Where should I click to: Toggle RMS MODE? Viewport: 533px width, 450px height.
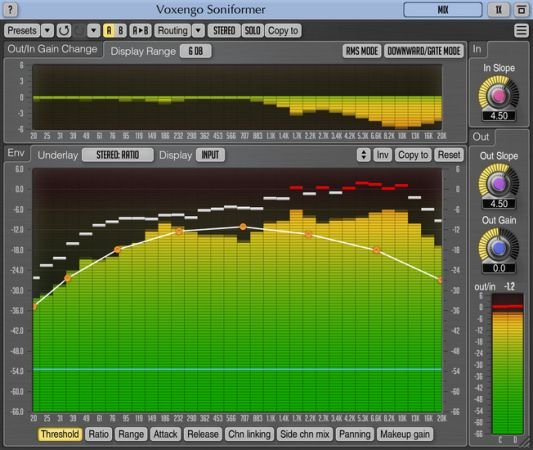click(362, 51)
